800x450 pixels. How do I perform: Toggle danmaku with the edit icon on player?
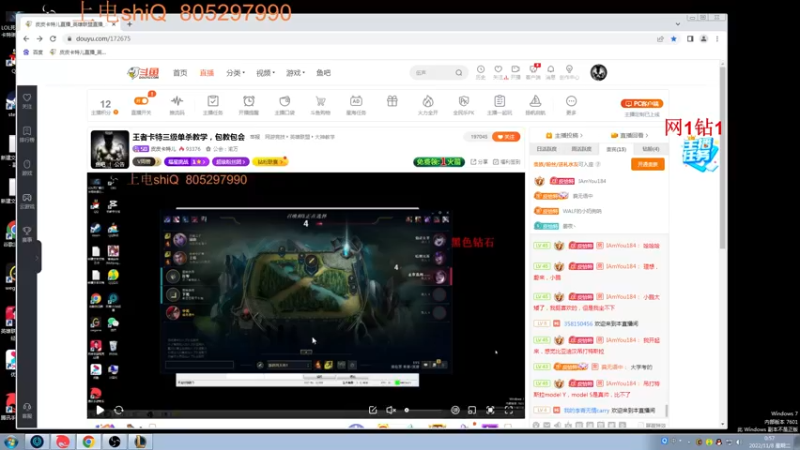coord(373,410)
